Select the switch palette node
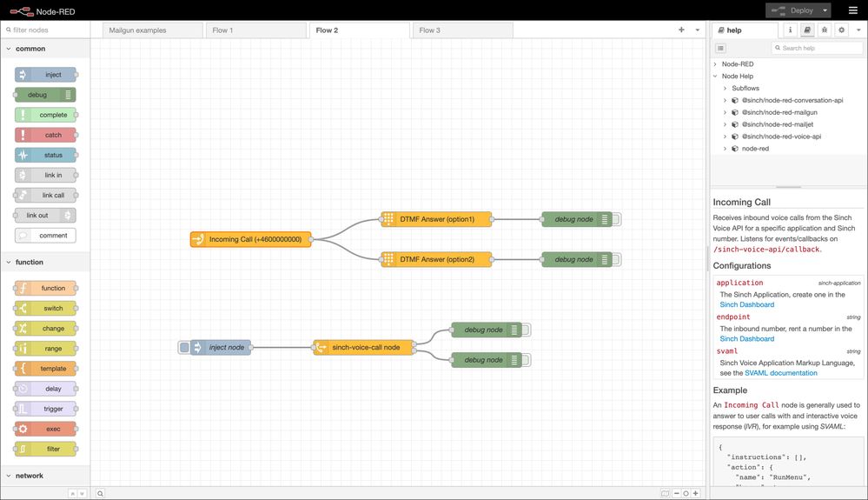Screen dimensions: 868x500 pyautogui.click(x=45, y=308)
